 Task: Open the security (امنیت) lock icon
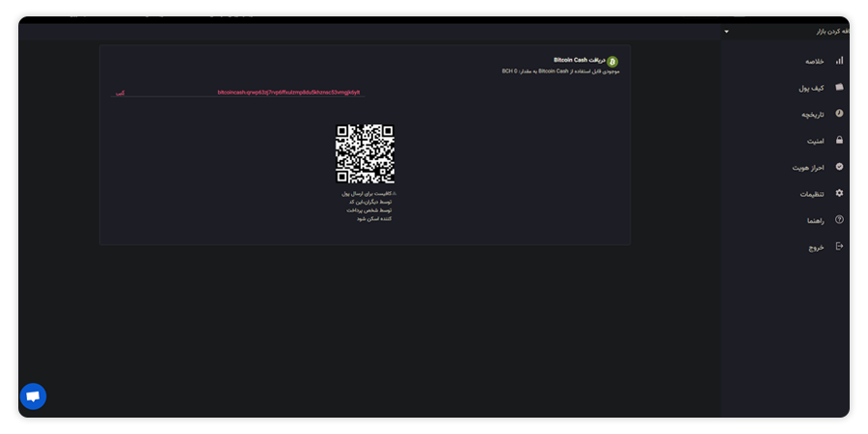839,140
